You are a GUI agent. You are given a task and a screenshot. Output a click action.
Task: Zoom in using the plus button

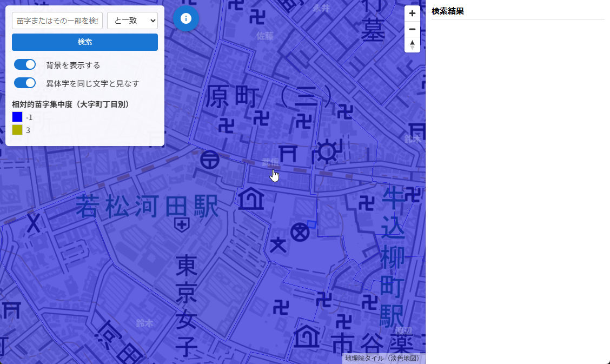point(412,12)
